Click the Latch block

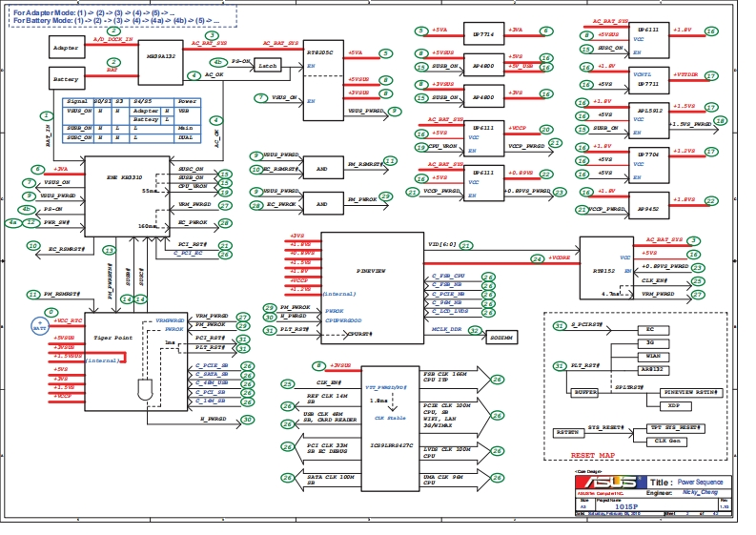[x=268, y=66]
